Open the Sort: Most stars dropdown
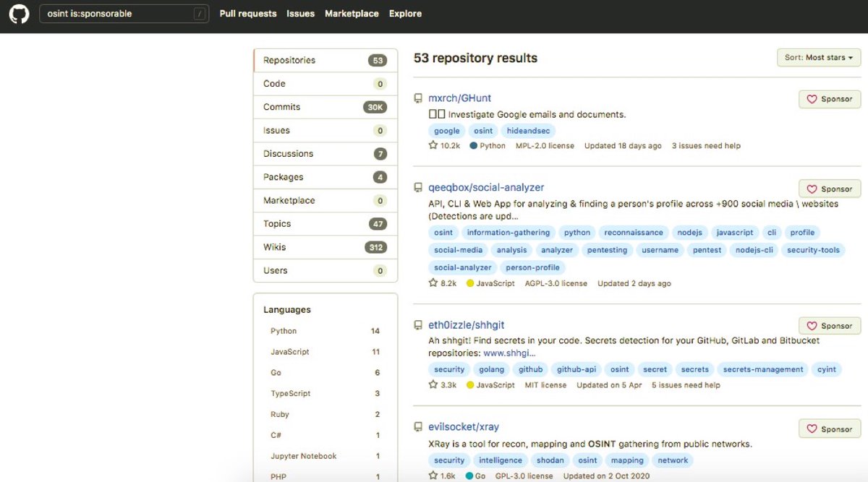The height and width of the screenshot is (482, 868). [818, 57]
